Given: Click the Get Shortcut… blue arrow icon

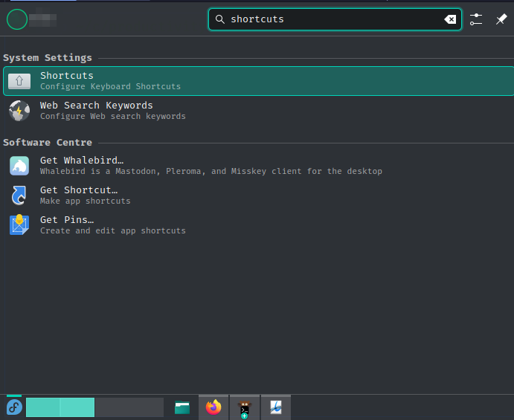Looking at the screenshot, I should pyautogui.click(x=19, y=195).
